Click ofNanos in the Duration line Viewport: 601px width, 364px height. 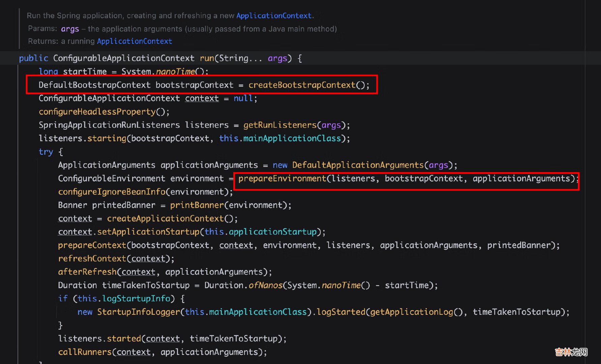pyautogui.click(x=265, y=285)
